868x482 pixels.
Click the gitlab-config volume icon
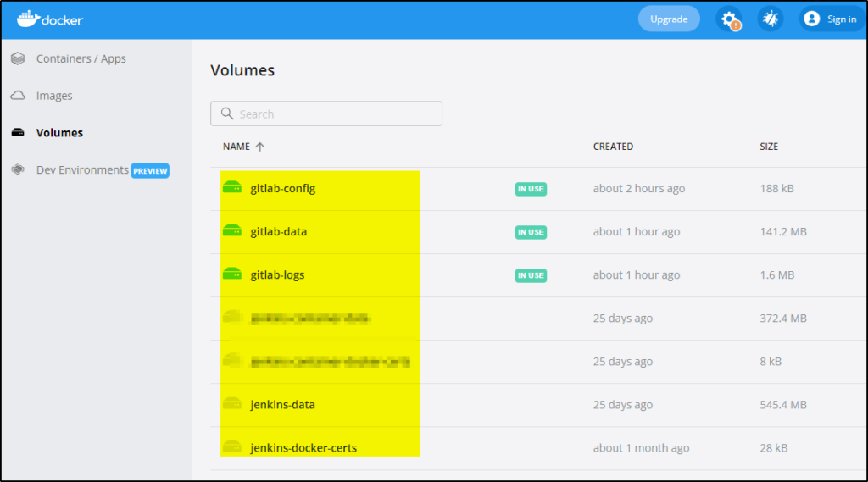232,187
